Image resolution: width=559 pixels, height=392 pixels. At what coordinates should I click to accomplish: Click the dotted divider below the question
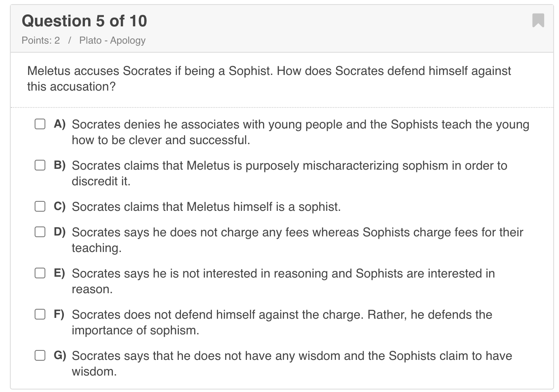tap(279, 107)
